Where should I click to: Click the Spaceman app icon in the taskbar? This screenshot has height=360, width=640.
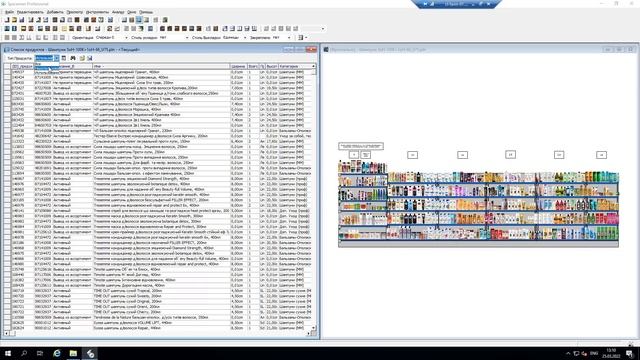tap(90, 353)
